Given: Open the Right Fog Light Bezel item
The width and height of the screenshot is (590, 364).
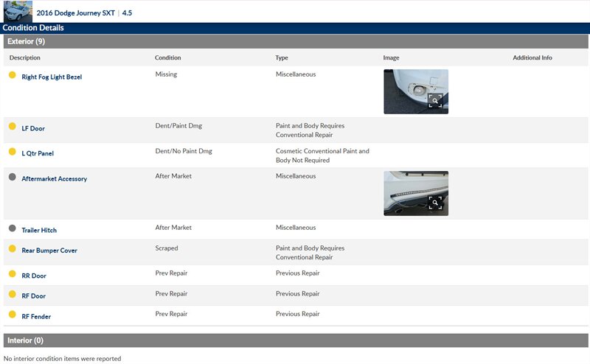Looking at the screenshot, I should point(52,77).
